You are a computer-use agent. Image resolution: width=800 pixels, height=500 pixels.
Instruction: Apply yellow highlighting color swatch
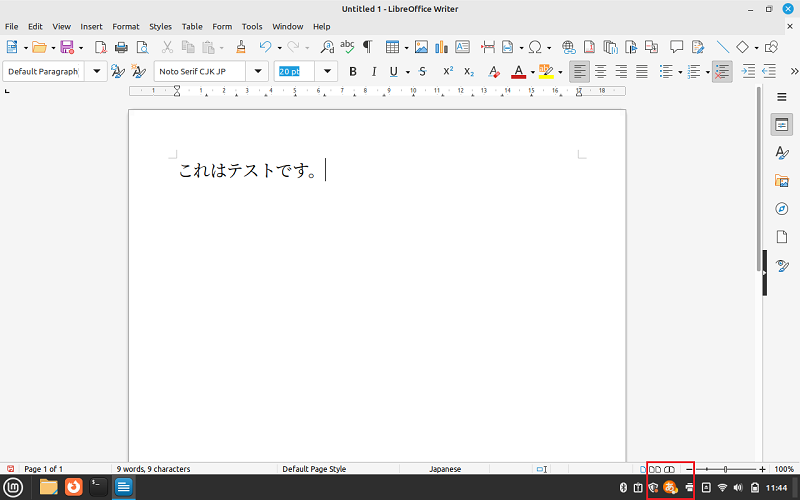click(x=546, y=72)
